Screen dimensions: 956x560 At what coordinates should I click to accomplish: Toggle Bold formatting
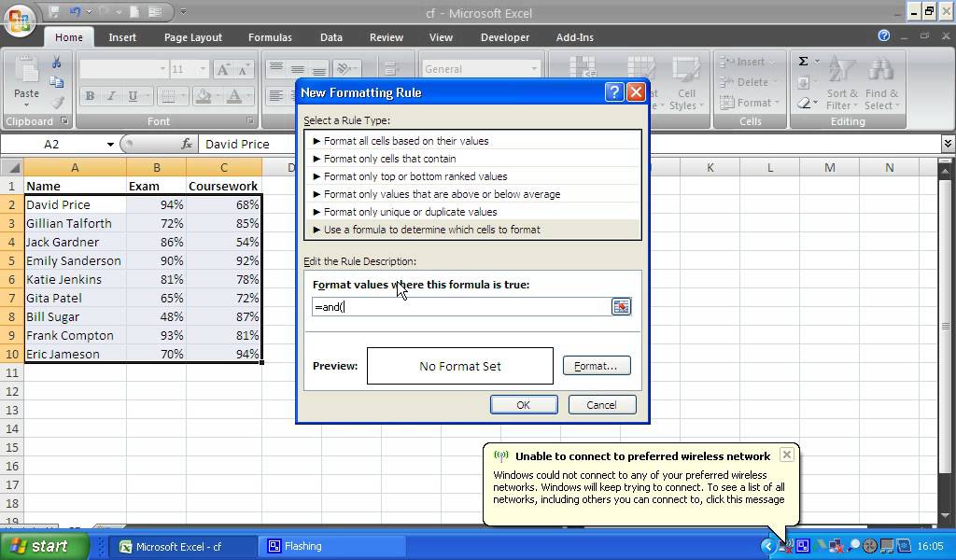pyautogui.click(x=90, y=96)
